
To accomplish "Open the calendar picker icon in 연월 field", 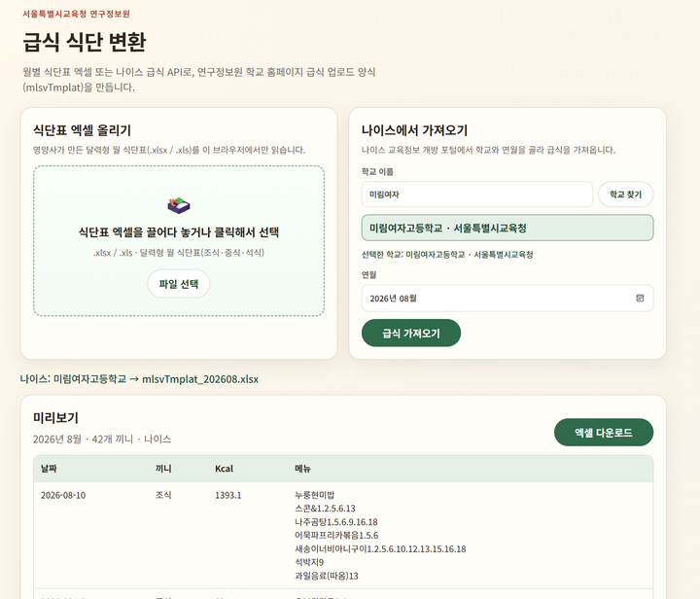I will tap(640, 298).
